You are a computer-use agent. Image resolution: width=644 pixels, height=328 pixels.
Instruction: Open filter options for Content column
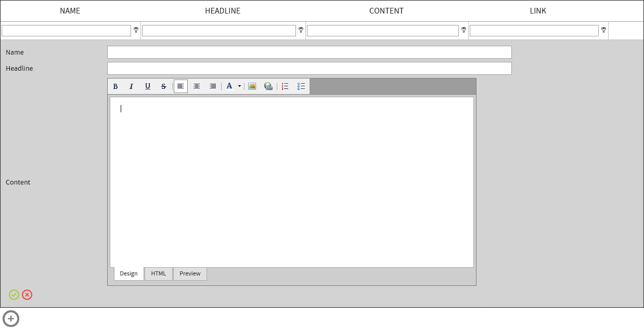463,30
